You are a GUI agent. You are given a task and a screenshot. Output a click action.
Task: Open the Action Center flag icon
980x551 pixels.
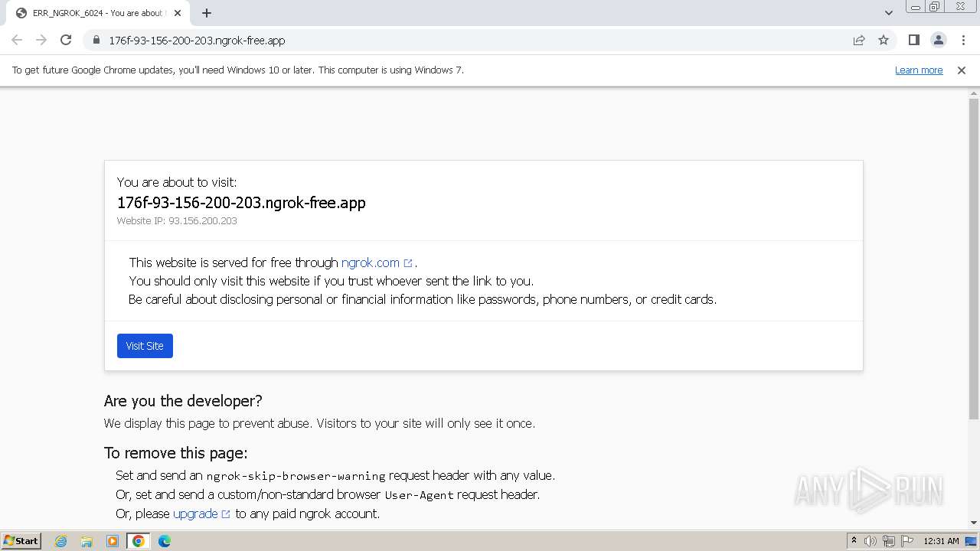click(907, 541)
